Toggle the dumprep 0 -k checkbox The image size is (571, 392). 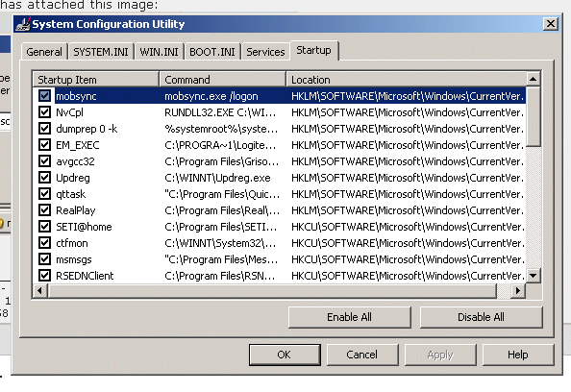[x=44, y=129]
